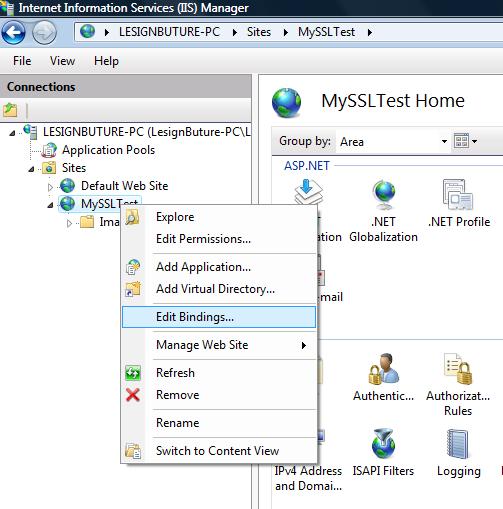This screenshot has width=503, height=509.
Task: Select Add Application... in context menu
Action: [219, 267]
